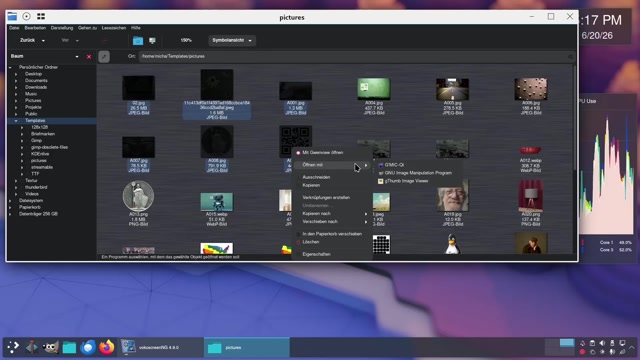Select Datenträger 256 GB in the tree
Viewport: 640px width, 360px height.
click(x=38, y=214)
